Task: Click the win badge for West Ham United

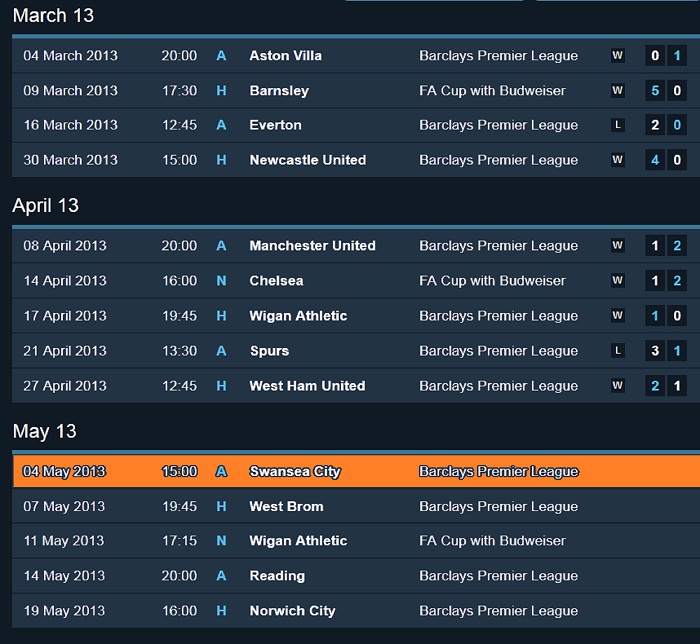Action: 617,386
